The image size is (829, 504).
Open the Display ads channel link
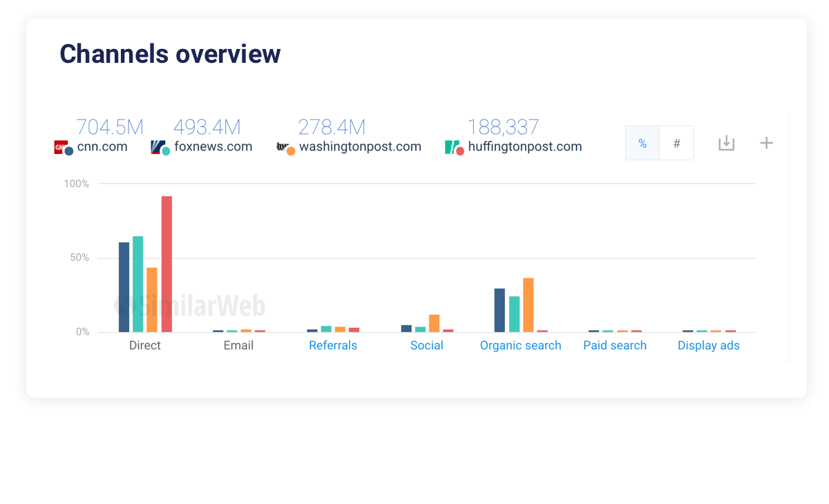point(709,345)
